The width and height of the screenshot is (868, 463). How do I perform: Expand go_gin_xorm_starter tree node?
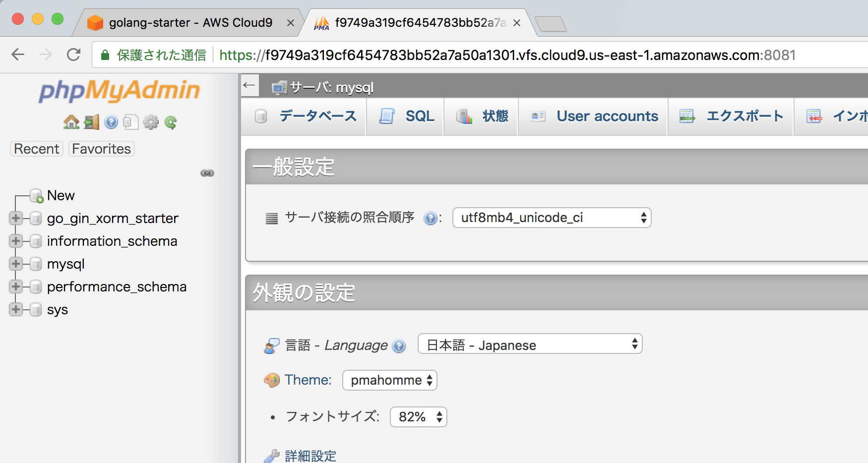(x=15, y=218)
